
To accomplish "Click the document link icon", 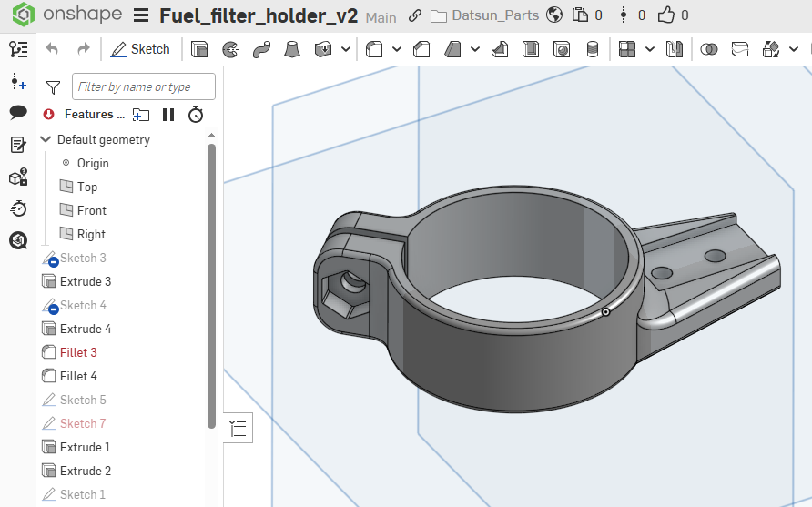I will pos(415,15).
